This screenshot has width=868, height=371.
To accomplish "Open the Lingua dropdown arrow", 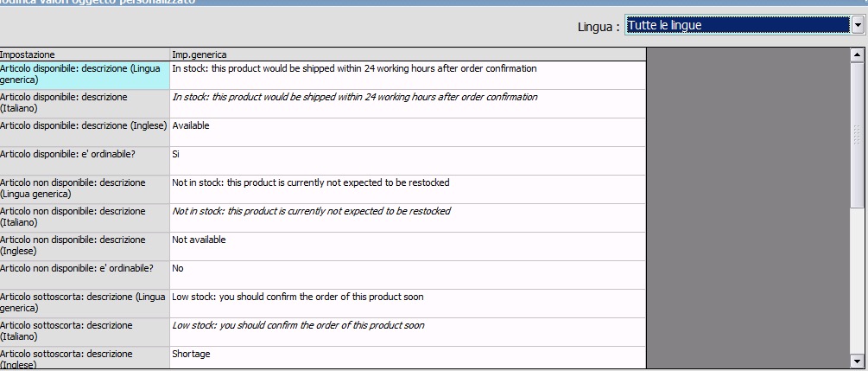I will [858, 26].
